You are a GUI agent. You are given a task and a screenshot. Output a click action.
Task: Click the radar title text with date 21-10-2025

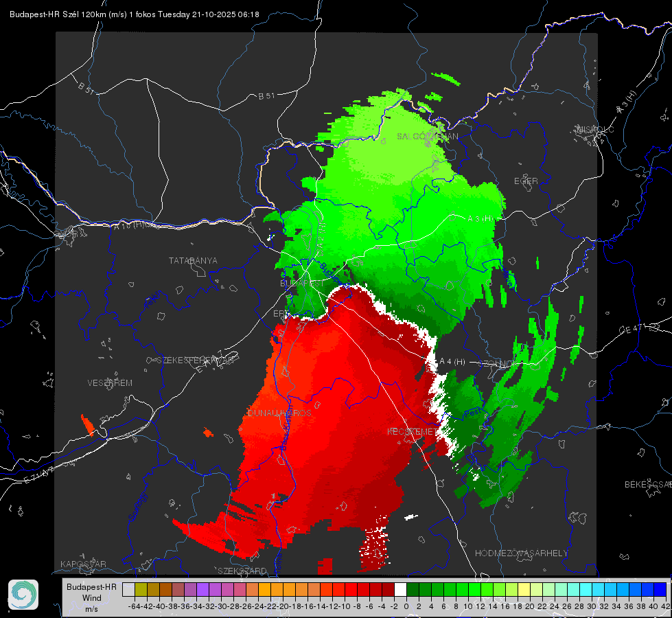[134, 14]
